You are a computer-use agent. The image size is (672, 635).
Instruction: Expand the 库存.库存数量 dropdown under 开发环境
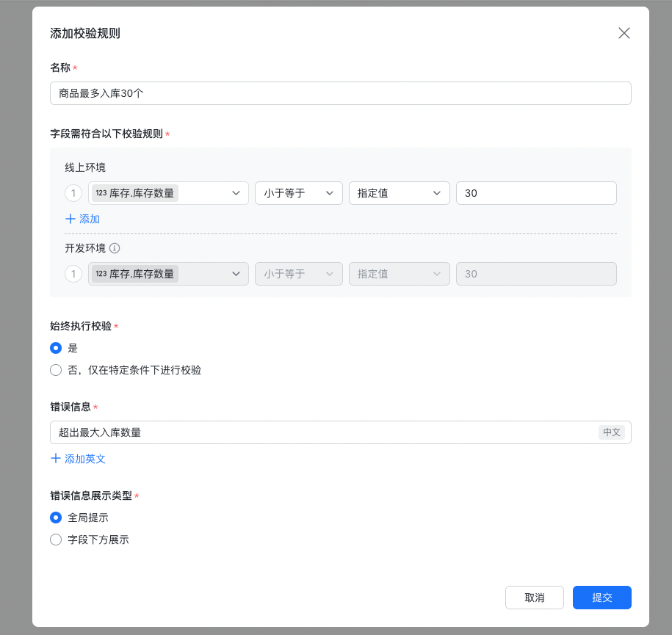[x=168, y=274]
